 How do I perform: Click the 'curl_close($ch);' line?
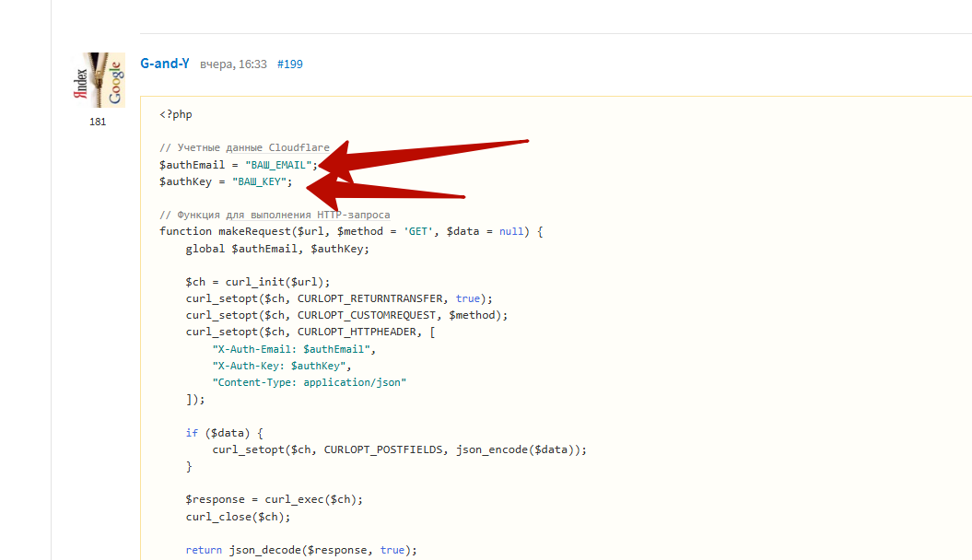tap(238, 517)
